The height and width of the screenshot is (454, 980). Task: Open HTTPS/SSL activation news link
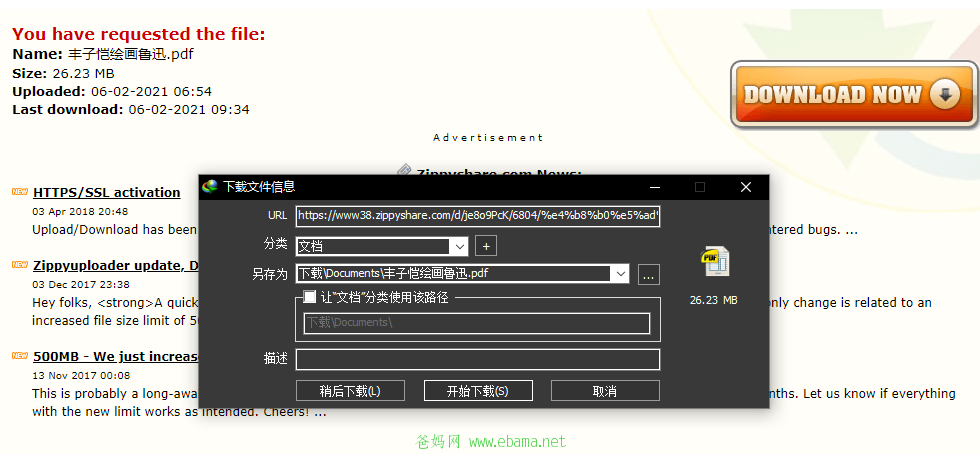107,192
